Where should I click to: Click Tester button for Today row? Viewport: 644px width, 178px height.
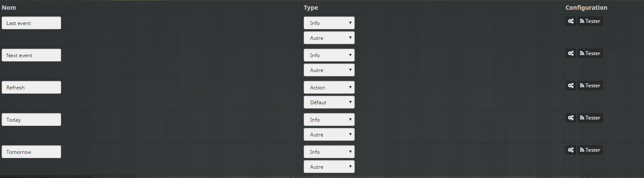point(590,118)
